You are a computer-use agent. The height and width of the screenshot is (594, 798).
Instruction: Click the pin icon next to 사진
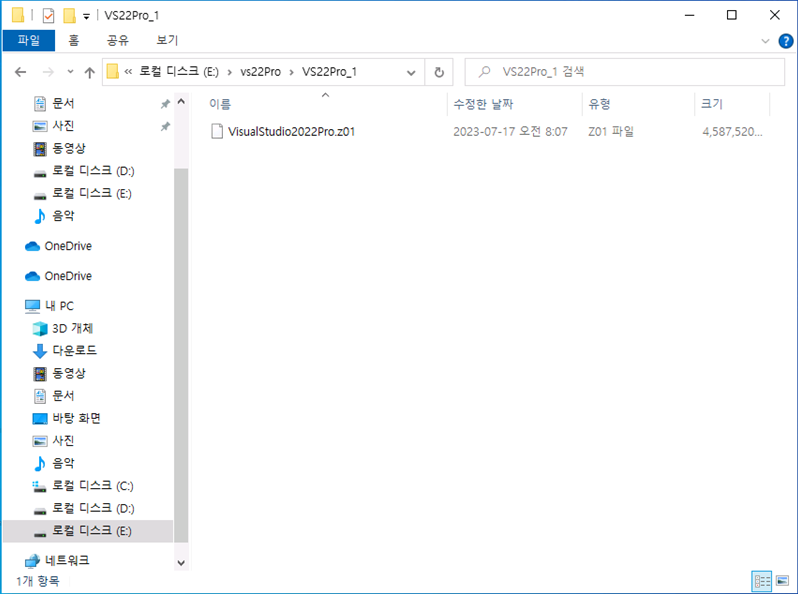click(165, 126)
